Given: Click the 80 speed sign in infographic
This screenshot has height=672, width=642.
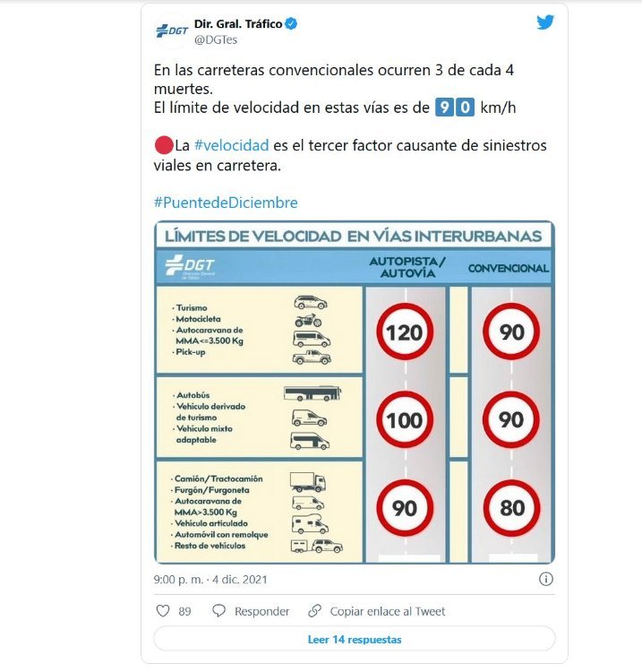Looking at the screenshot, I should click(x=511, y=508).
